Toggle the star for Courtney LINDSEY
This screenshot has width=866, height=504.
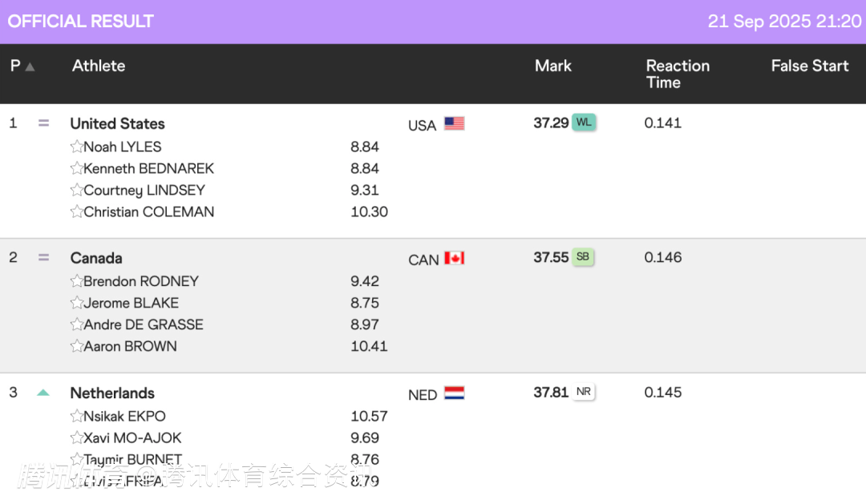[x=77, y=190]
